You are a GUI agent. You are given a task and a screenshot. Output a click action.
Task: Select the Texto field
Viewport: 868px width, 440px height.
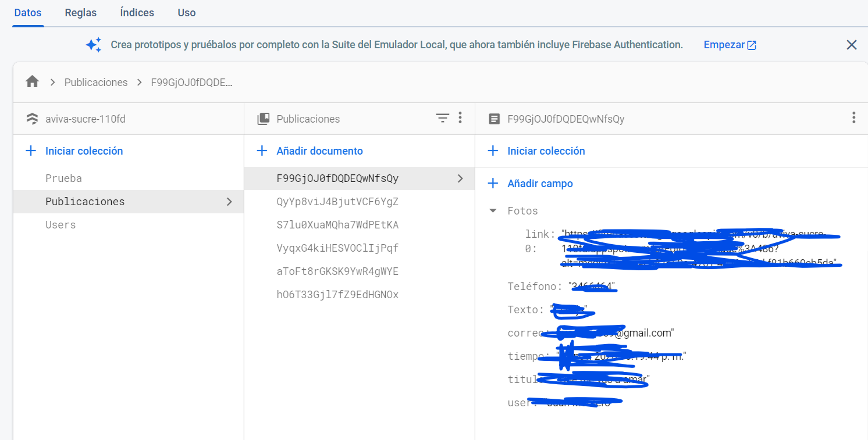[525, 310]
